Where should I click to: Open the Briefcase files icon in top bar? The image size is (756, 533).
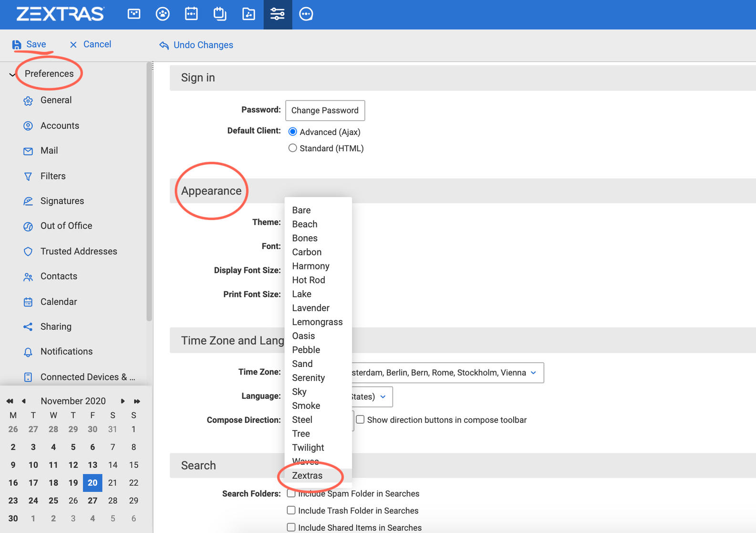(x=249, y=14)
